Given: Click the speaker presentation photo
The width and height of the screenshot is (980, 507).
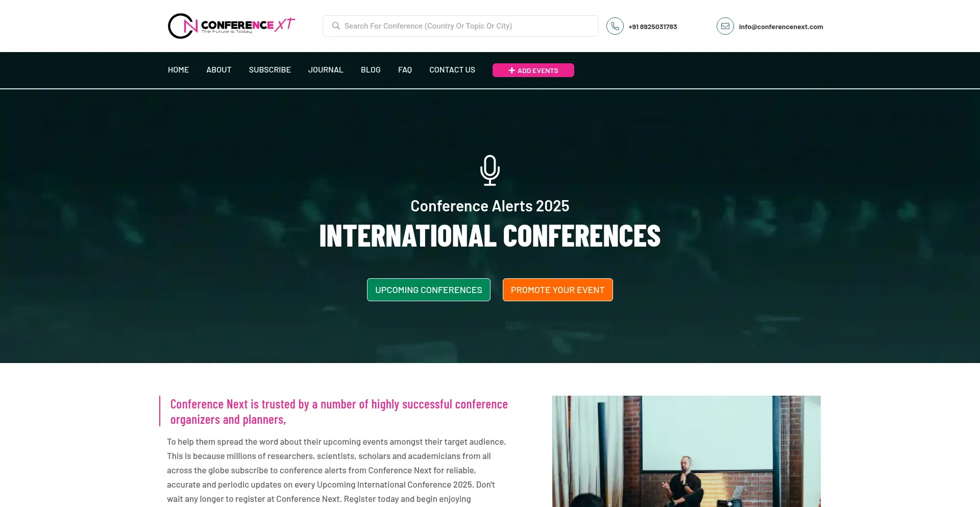Looking at the screenshot, I should point(687,451).
